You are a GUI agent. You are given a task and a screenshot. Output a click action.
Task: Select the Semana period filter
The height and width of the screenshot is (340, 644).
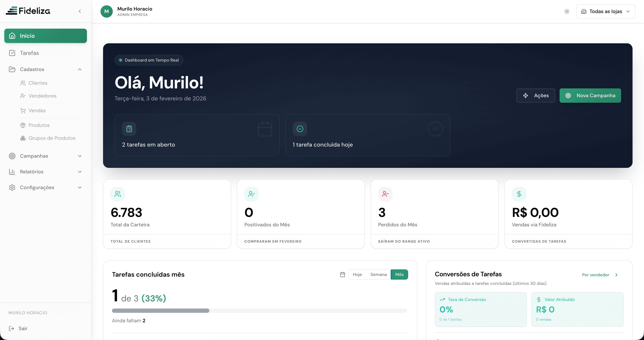379,274
